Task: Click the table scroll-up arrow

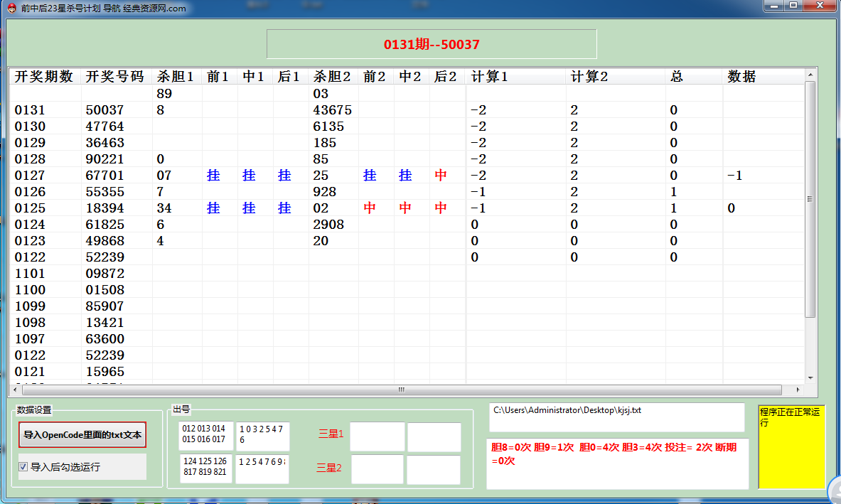Action: [810, 75]
